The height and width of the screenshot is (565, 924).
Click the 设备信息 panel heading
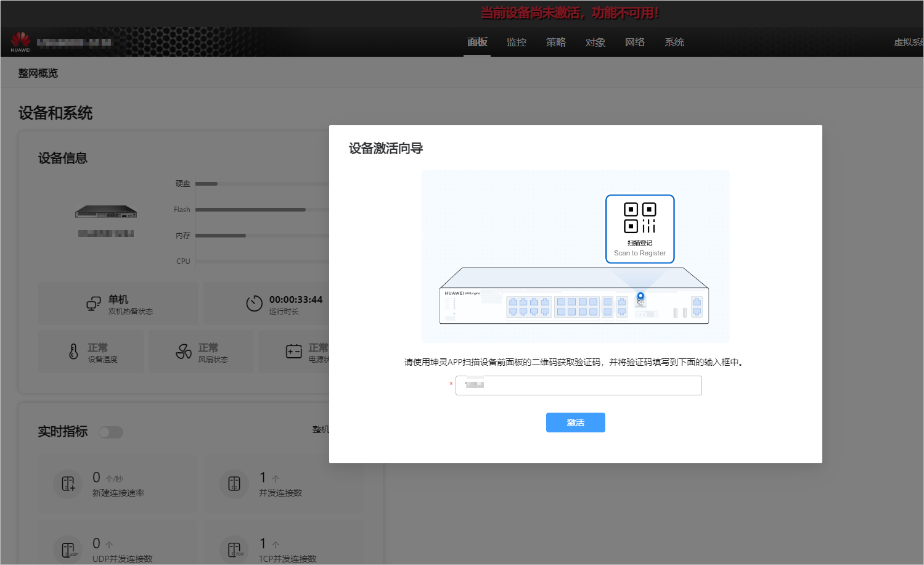click(x=63, y=159)
